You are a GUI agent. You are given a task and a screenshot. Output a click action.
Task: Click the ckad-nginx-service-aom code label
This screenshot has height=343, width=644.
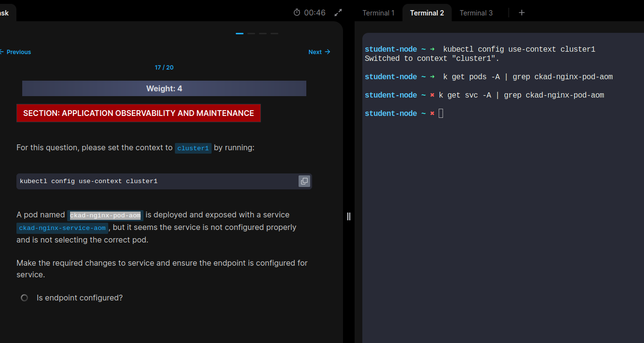62,228
